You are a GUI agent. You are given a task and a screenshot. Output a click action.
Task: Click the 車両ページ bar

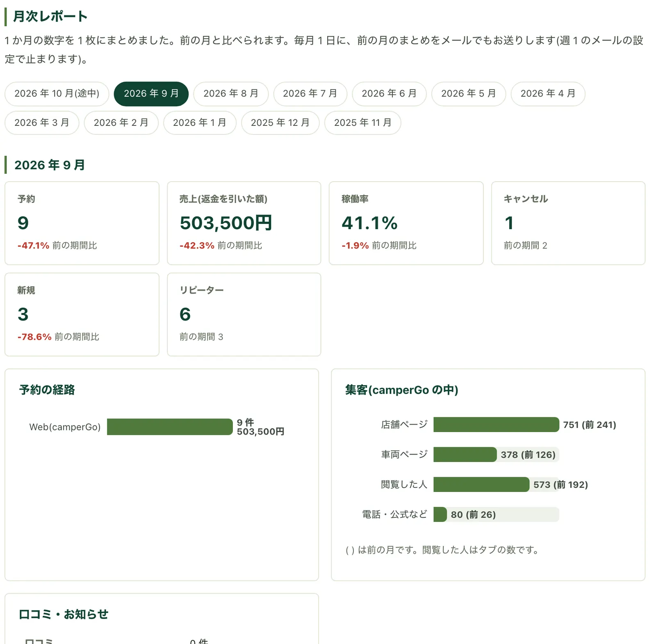point(465,455)
